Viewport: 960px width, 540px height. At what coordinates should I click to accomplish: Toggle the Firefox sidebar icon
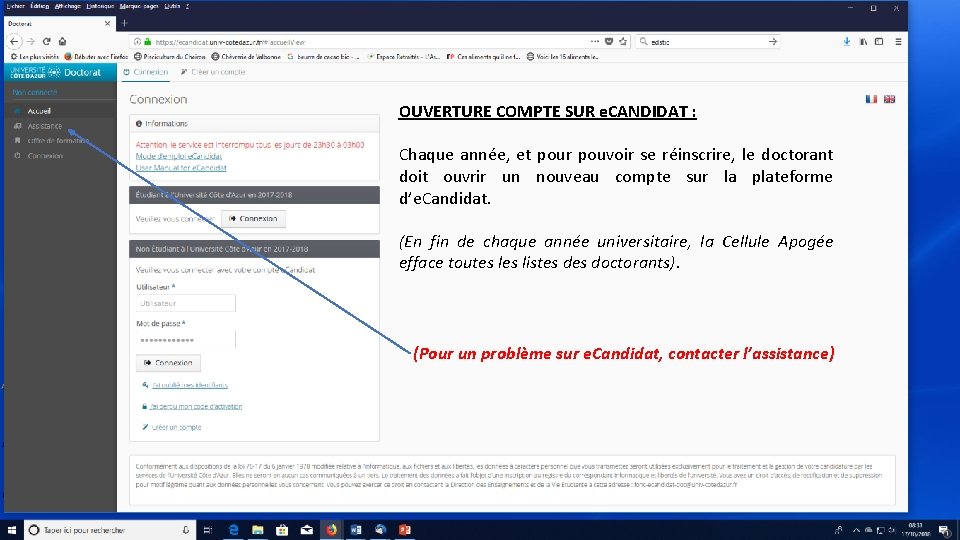point(879,42)
